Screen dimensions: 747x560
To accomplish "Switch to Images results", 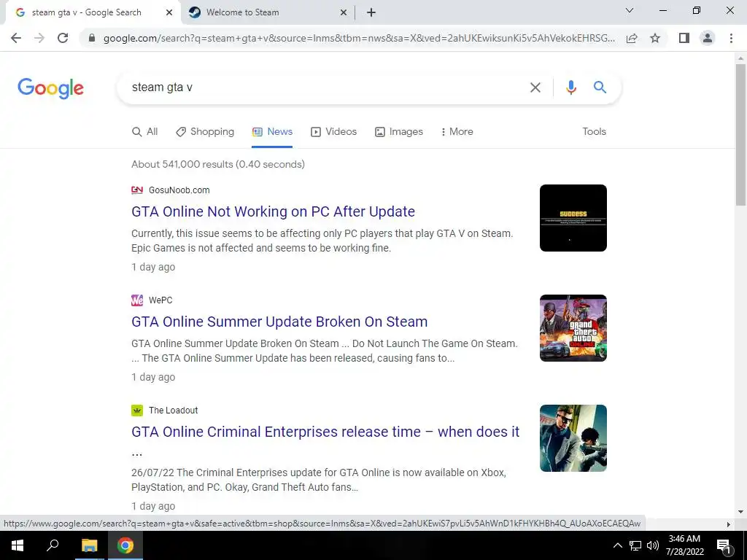I will tap(399, 132).
